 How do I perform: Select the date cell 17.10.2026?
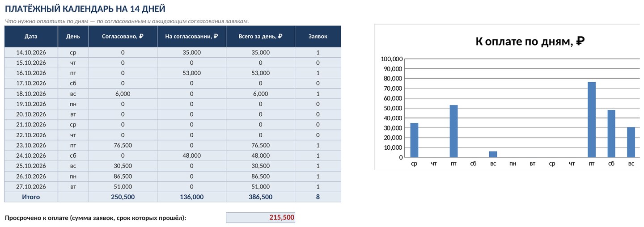(x=31, y=83)
